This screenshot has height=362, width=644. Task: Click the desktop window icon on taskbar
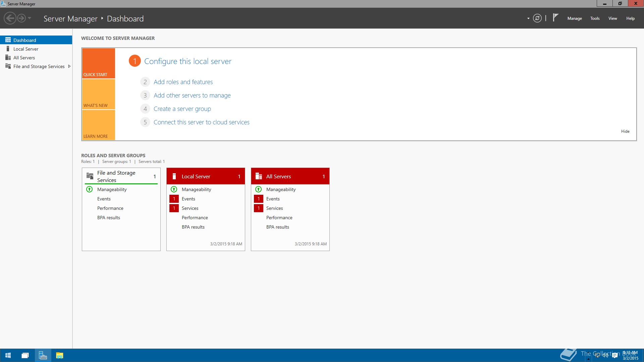coord(25,355)
